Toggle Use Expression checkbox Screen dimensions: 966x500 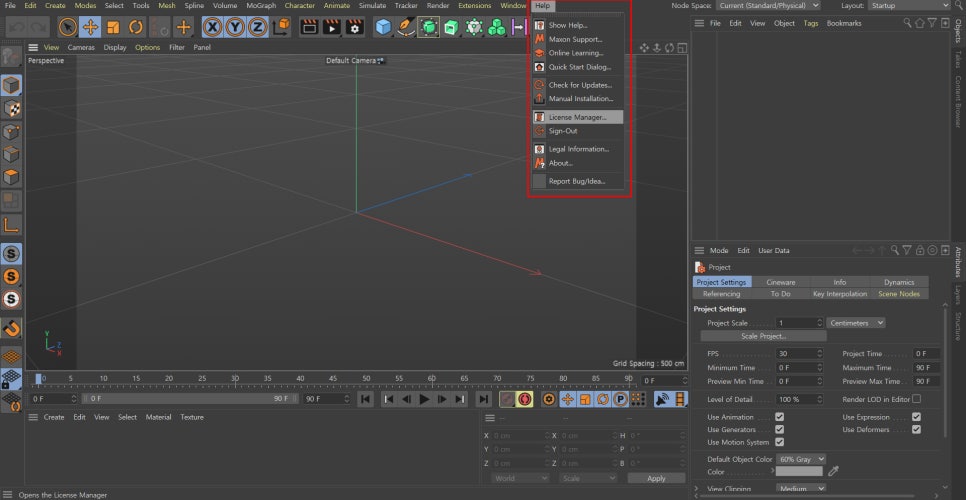coord(916,417)
